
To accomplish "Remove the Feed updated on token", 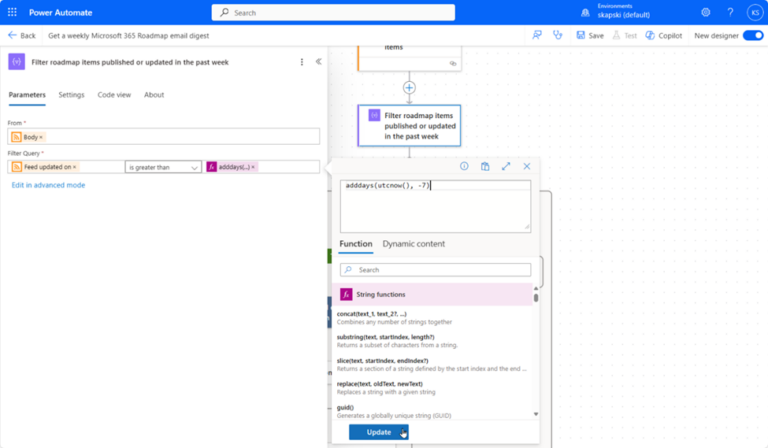I will 74,167.
